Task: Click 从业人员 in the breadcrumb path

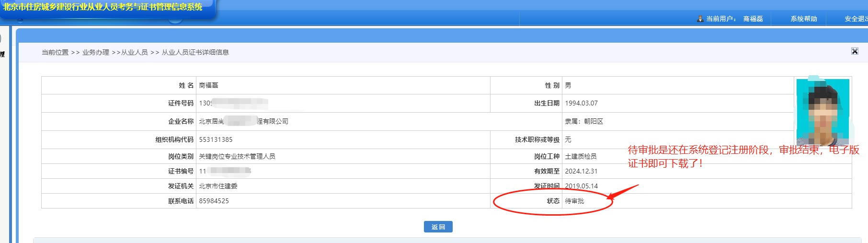Action: click(x=135, y=52)
